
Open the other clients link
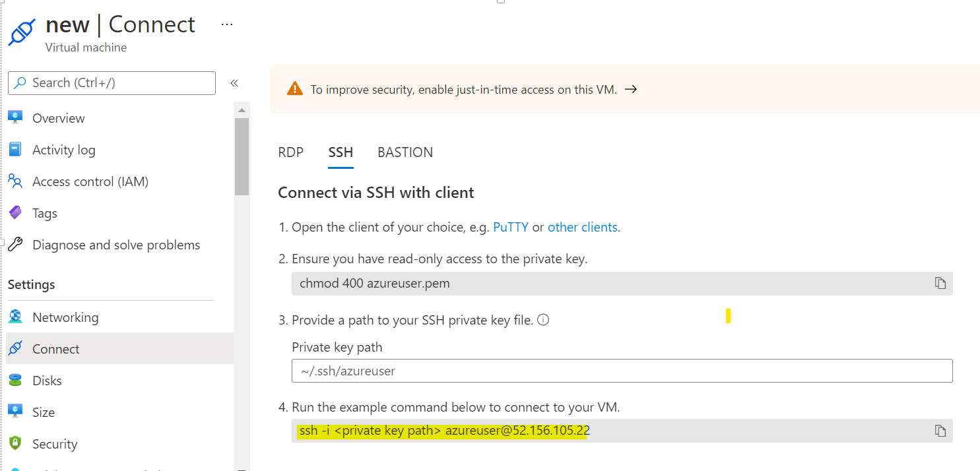click(583, 227)
